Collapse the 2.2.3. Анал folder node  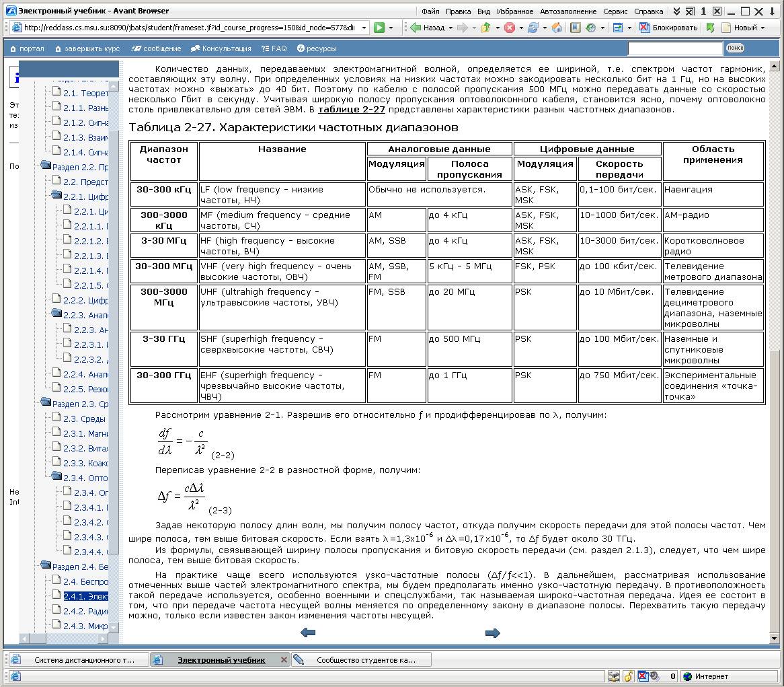(56, 314)
